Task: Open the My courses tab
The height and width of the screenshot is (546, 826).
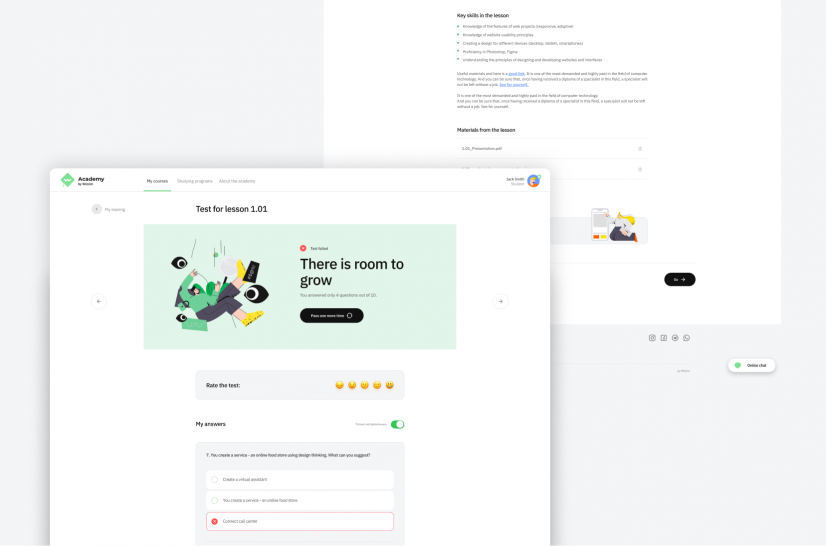Action: [x=157, y=181]
